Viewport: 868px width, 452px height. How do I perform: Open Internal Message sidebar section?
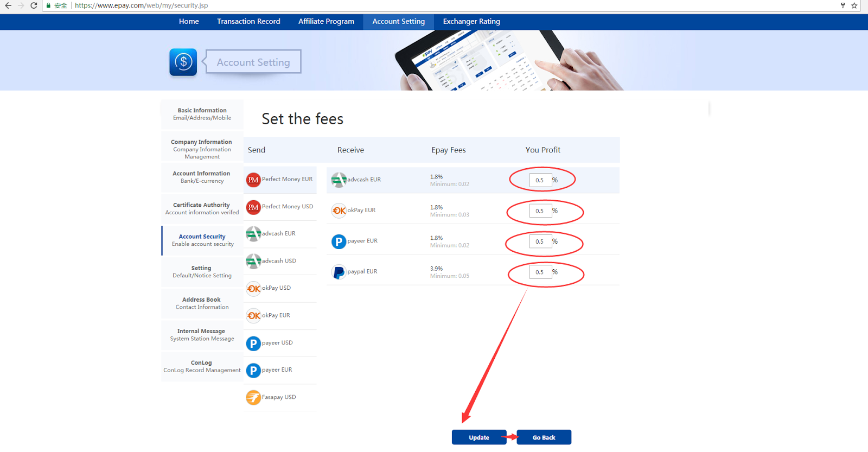click(202, 334)
